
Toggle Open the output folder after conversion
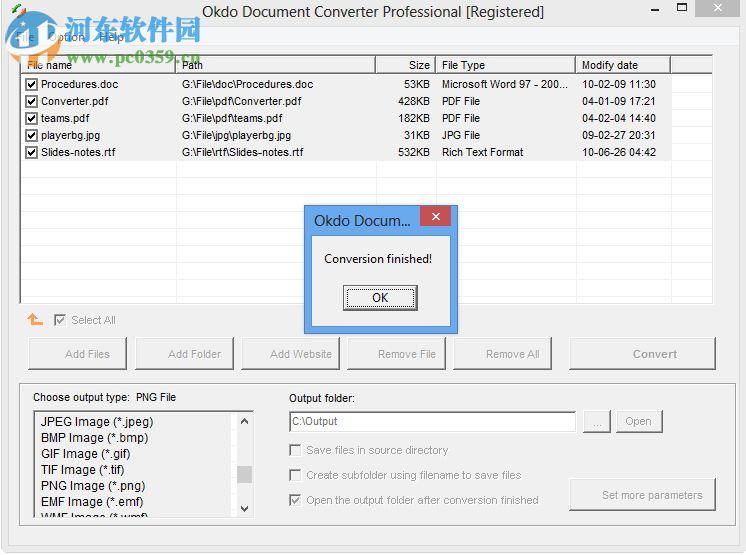295,500
